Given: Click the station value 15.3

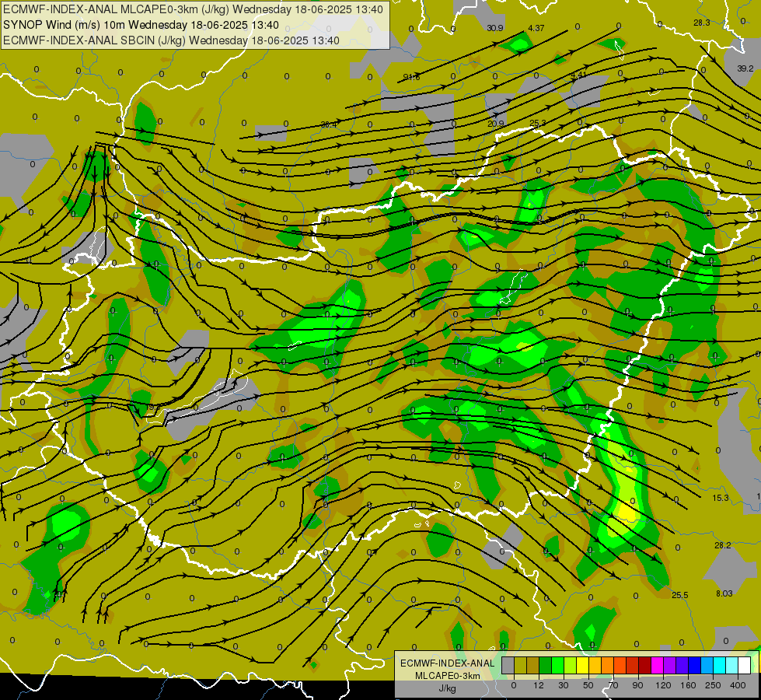Looking at the screenshot, I should click(x=721, y=498).
